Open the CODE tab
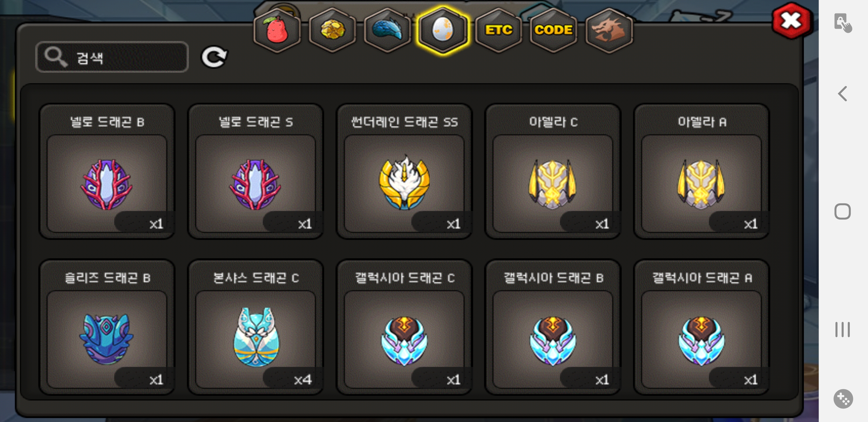This screenshot has width=868, height=422. coord(553,30)
